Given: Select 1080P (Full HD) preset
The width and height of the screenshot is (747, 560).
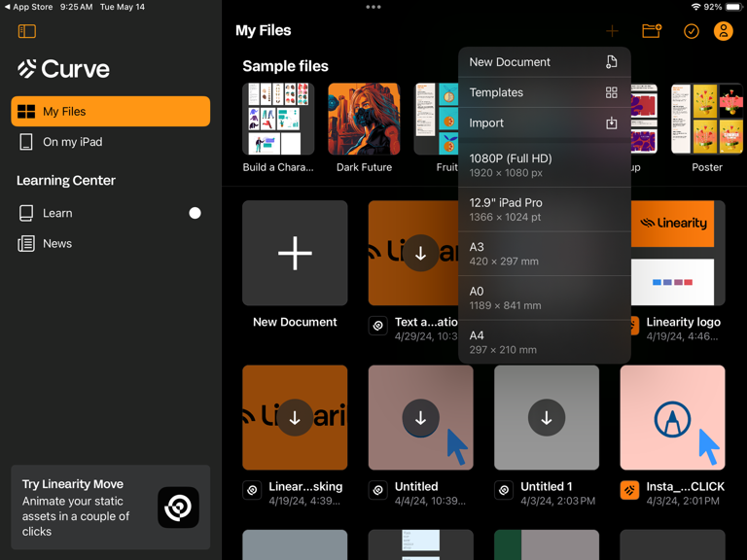Looking at the screenshot, I should (x=545, y=165).
